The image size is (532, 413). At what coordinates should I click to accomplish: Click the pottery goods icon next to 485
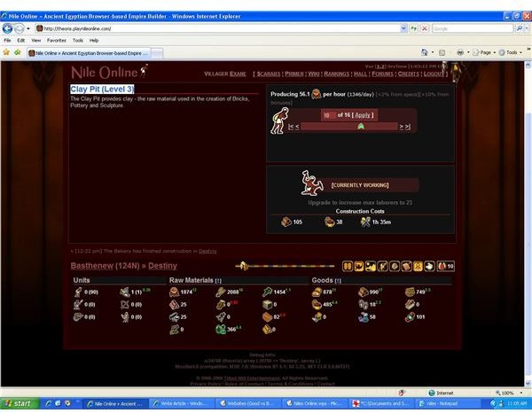[x=317, y=304]
